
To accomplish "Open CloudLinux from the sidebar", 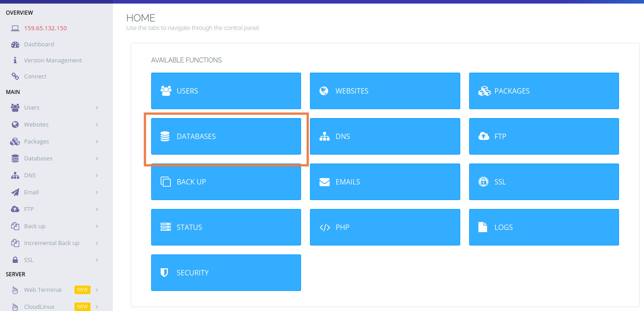I will point(39,307).
